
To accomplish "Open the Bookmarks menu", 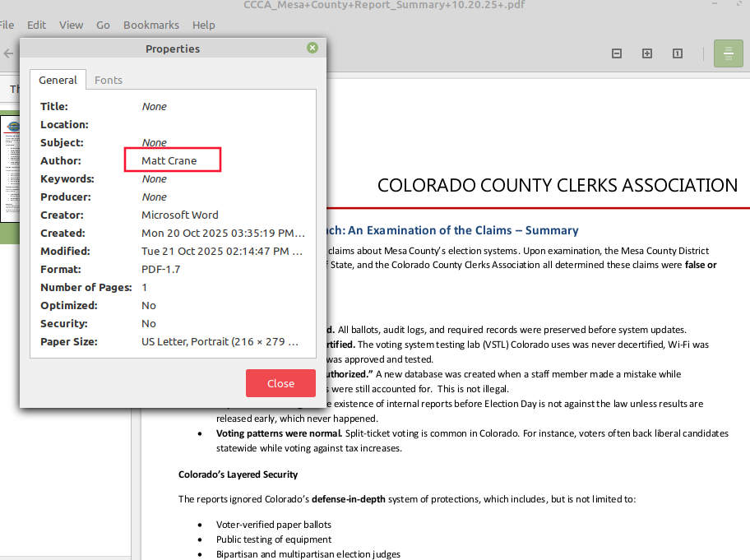I will click(151, 25).
